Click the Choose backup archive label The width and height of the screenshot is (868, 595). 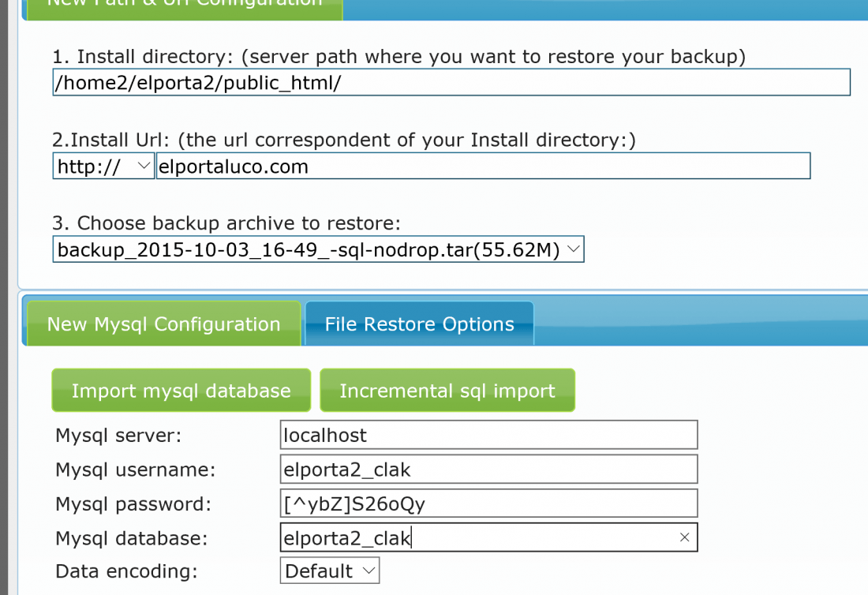[x=226, y=223]
